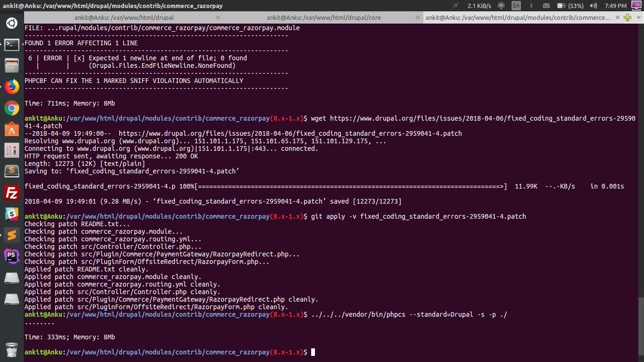Open the mixer-style settings tool in dock
The image size is (644, 362).
(12, 150)
